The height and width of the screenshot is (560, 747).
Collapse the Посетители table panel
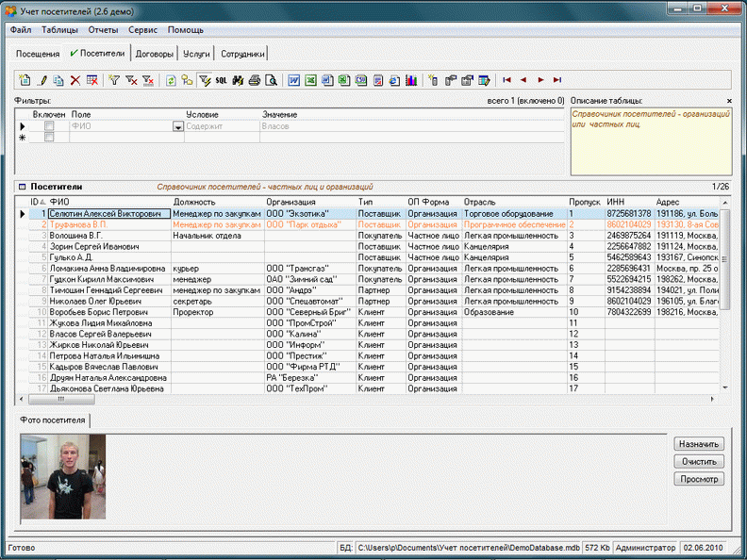(x=21, y=187)
